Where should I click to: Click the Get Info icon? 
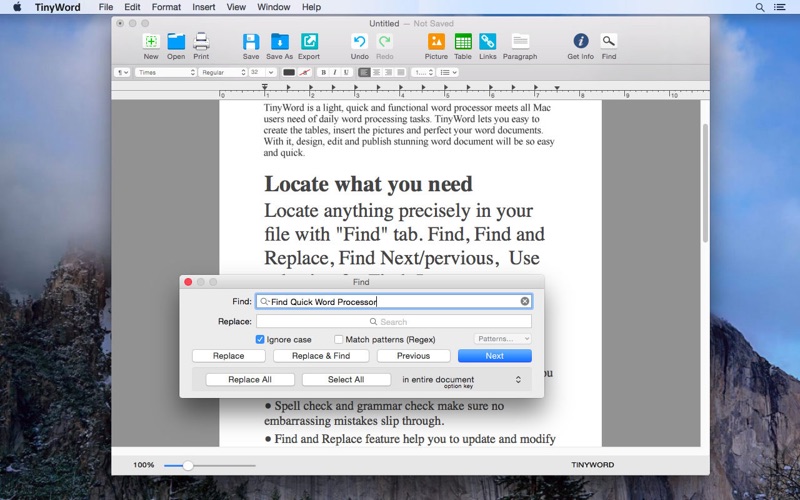coord(581,41)
